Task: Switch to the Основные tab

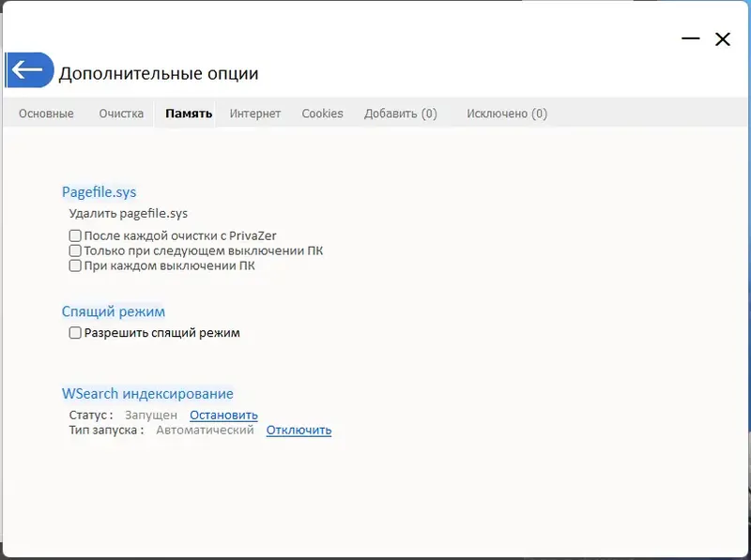Action: click(45, 113)
